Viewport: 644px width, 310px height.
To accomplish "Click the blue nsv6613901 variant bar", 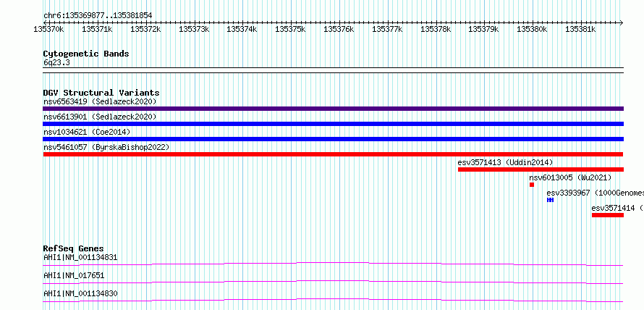I will (333, 124).
